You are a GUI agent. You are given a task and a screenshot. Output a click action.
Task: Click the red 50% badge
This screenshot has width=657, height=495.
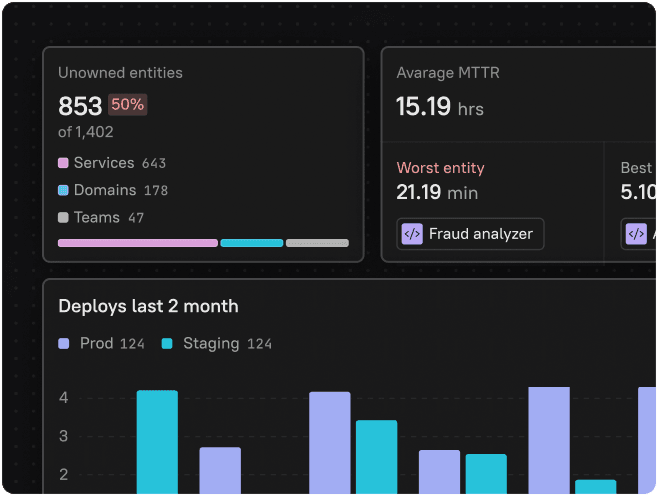pos(127,105)
